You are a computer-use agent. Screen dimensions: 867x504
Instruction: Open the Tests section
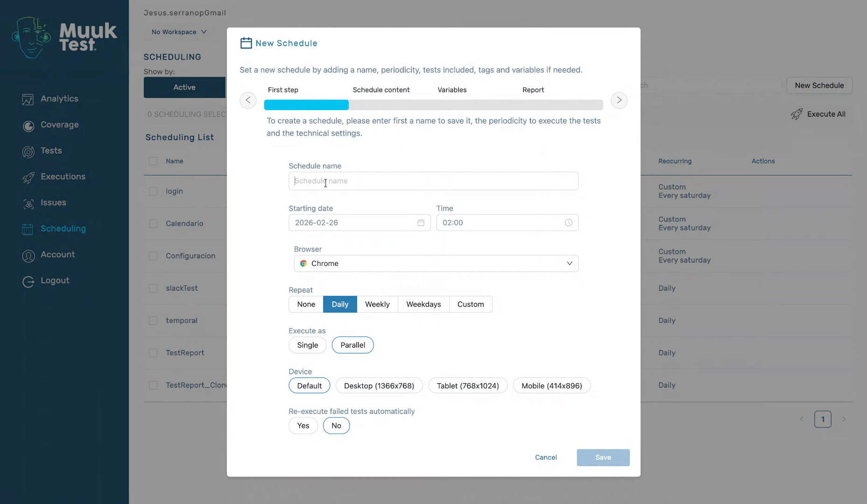coord(28,151)
